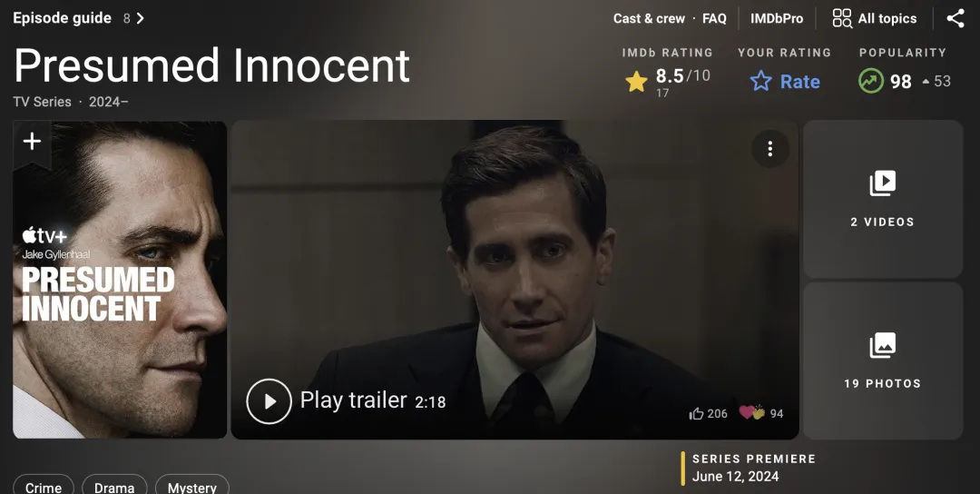This screenshot has height=494, width=980.
Task: Open the 19 Photos tile
Action: coord(883,361)
